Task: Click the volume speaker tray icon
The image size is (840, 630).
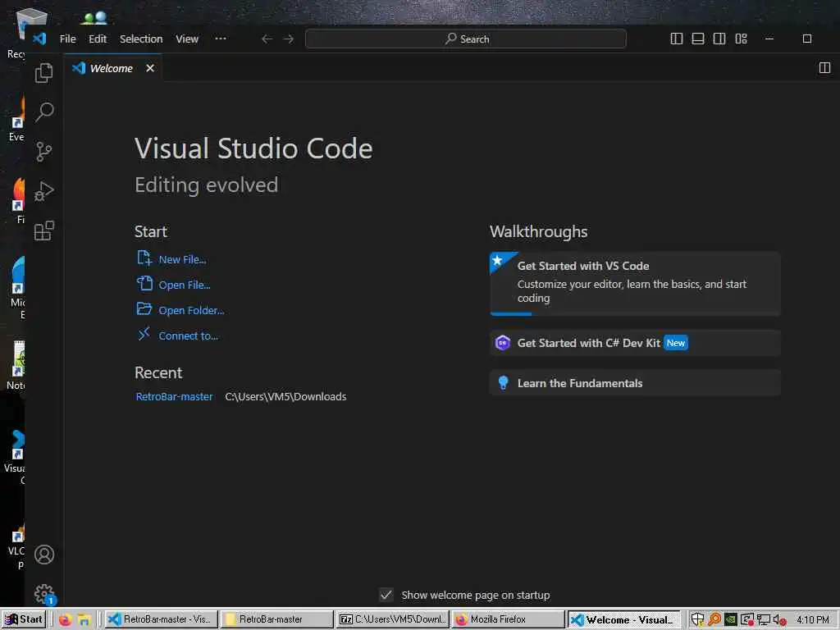Action: pyautogui.click(x=779, y=620)
